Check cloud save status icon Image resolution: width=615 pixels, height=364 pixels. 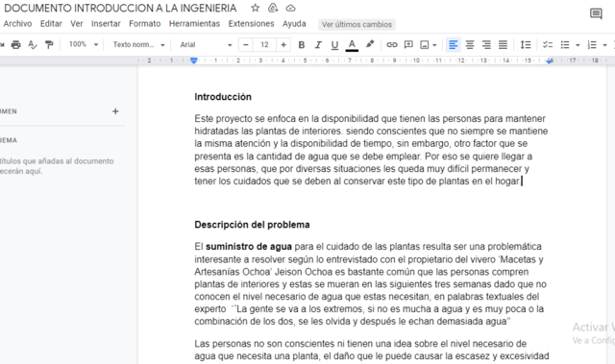point(290,8)
